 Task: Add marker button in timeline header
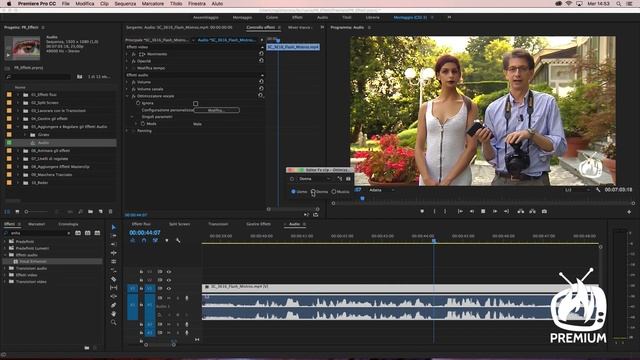pyautogui.click(x=167, y=241)
